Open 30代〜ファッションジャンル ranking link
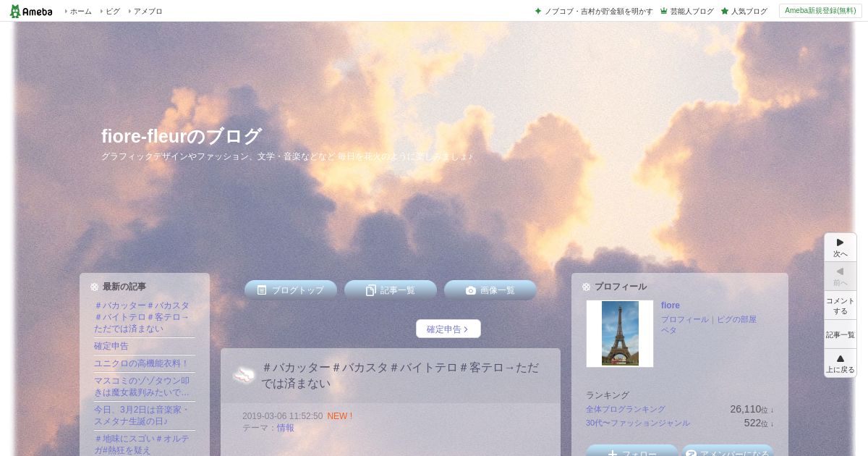 click(638, 423)
